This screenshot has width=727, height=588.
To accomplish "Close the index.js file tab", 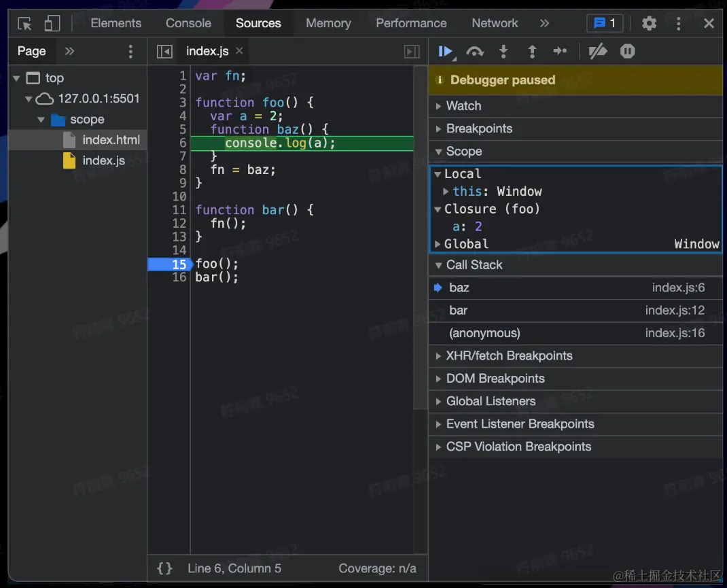I will [239, 51].
